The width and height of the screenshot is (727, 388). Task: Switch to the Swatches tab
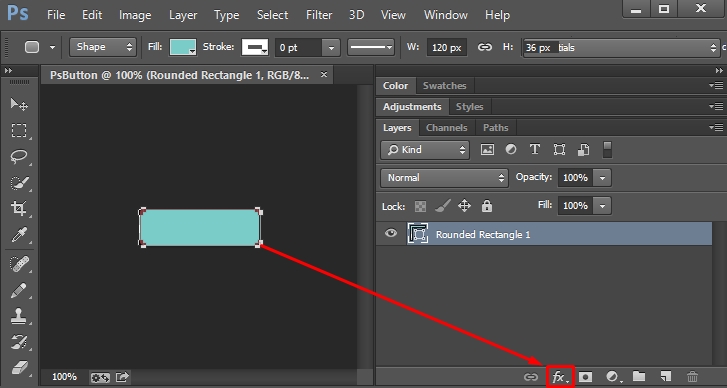pyautogui.click(x=444, y=86)
